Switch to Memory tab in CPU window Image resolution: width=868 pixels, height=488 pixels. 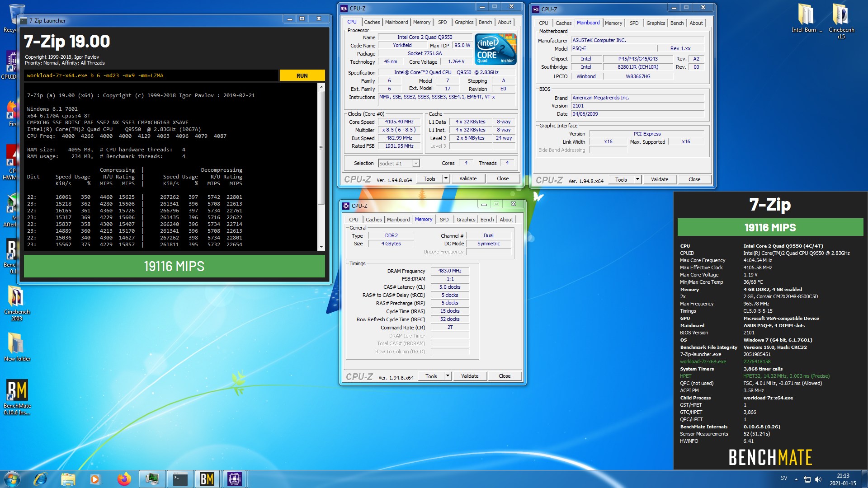pos(422,22)
